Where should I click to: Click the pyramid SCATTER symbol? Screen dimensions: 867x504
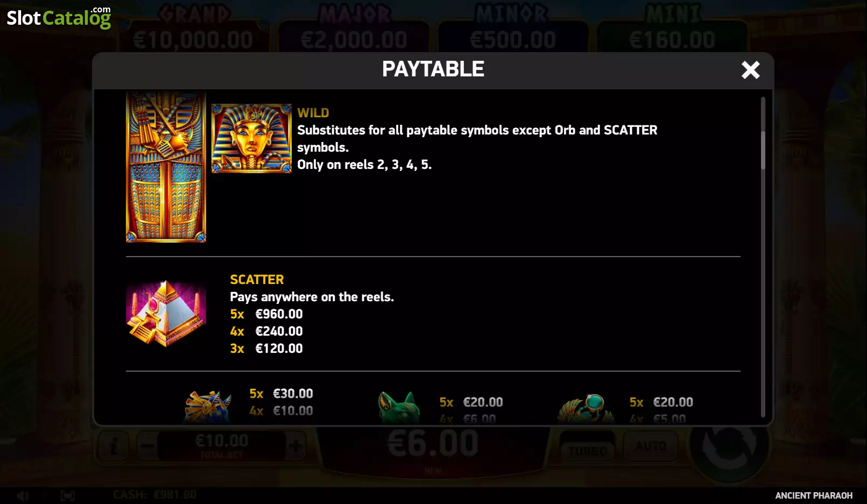pyautogui.click(x=166, y=313)
